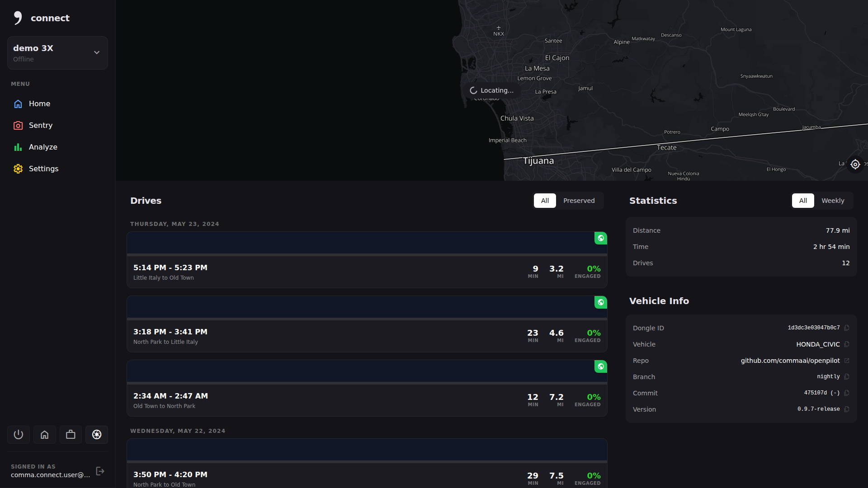Open the repo external link icon
This screenshot has height=488, width=868.
847,361
